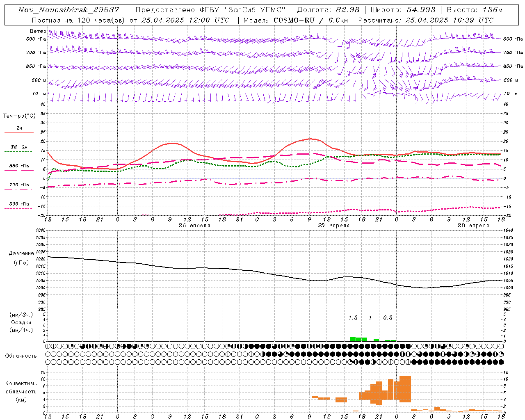Click the Облачность cloud cover label

(x=21, y=356)
